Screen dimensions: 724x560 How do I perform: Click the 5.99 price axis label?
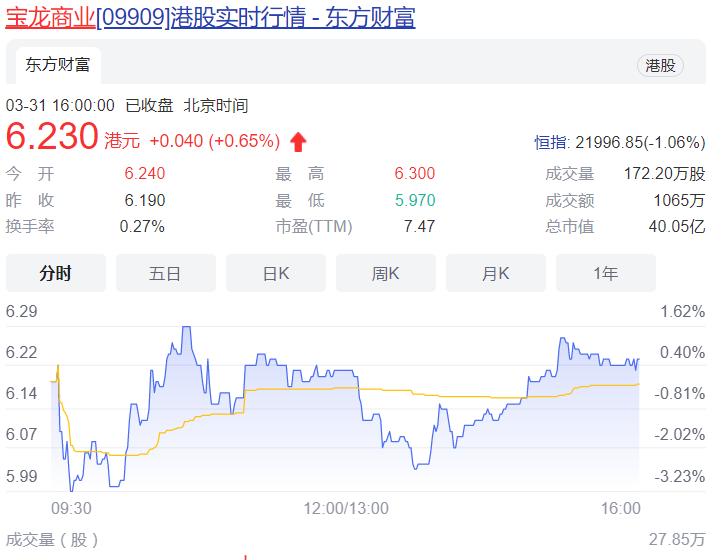tap(21, 476)
